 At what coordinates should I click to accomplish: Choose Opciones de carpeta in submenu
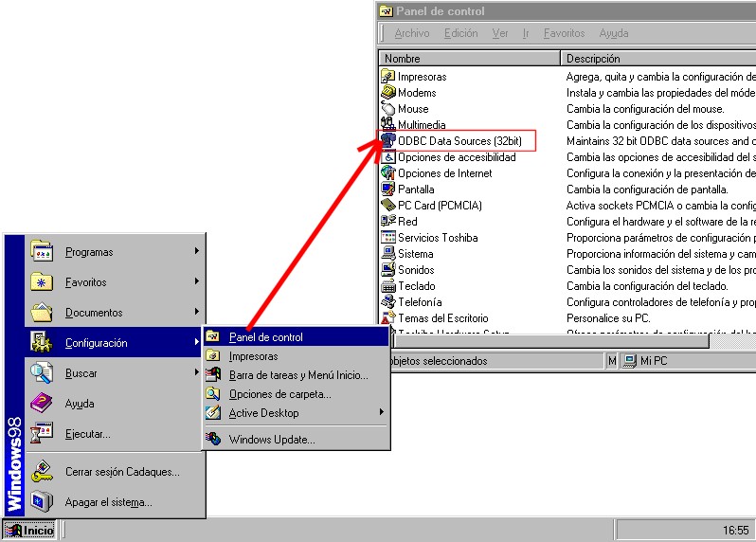[x=296, y=394]
